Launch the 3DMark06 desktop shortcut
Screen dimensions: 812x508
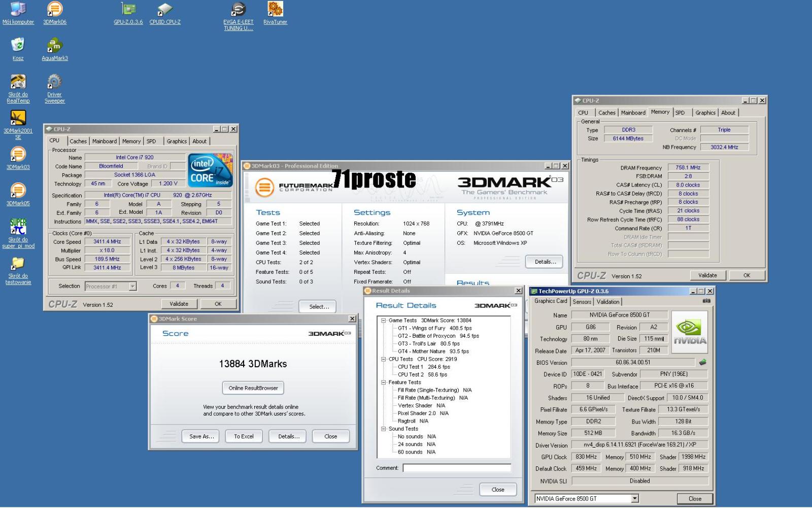pos(54,13)
